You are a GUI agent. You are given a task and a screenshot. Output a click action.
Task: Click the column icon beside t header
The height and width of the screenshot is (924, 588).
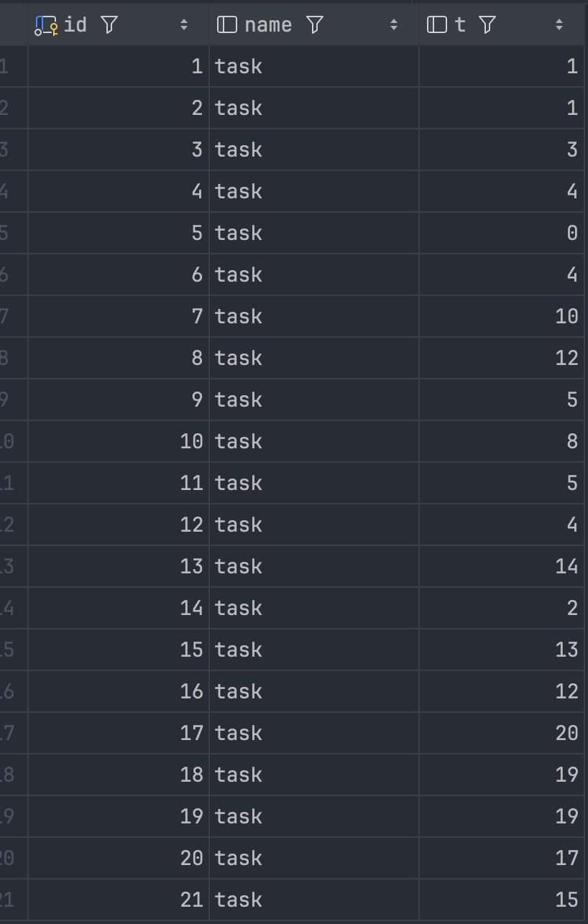pyautogui.click(x=436, y=25)
